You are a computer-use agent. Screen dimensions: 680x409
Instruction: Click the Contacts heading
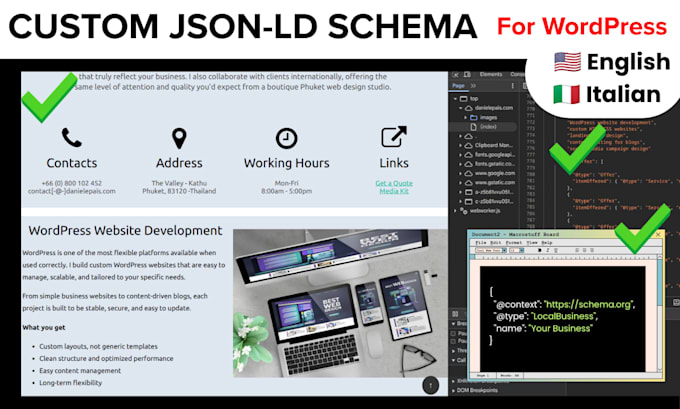pos(72,163)
